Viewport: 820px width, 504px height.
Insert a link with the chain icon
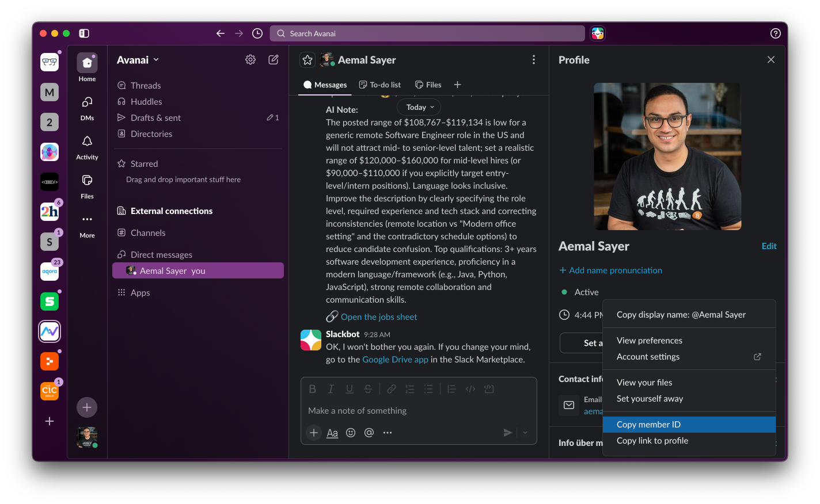(x=392, y=389)
